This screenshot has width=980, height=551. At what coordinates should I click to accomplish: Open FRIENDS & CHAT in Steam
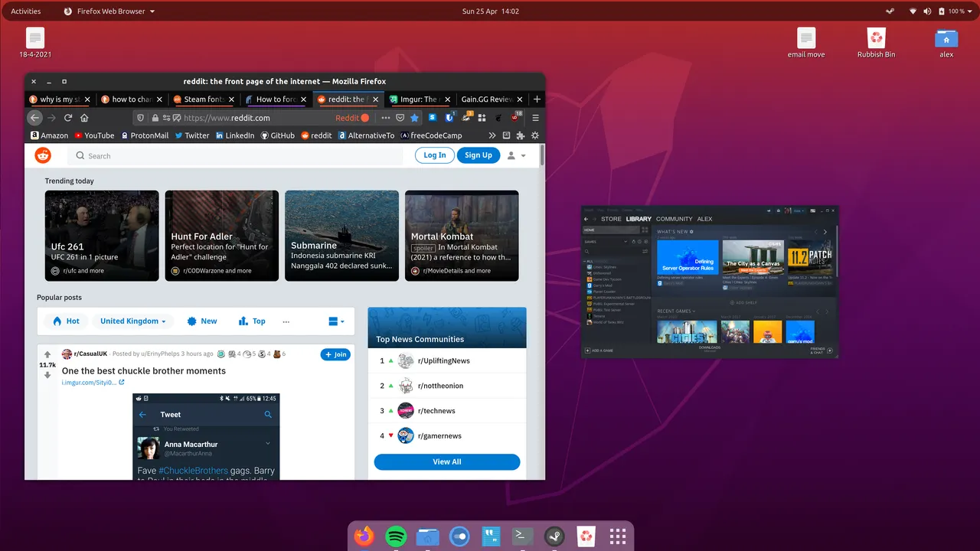pos(822,350)
